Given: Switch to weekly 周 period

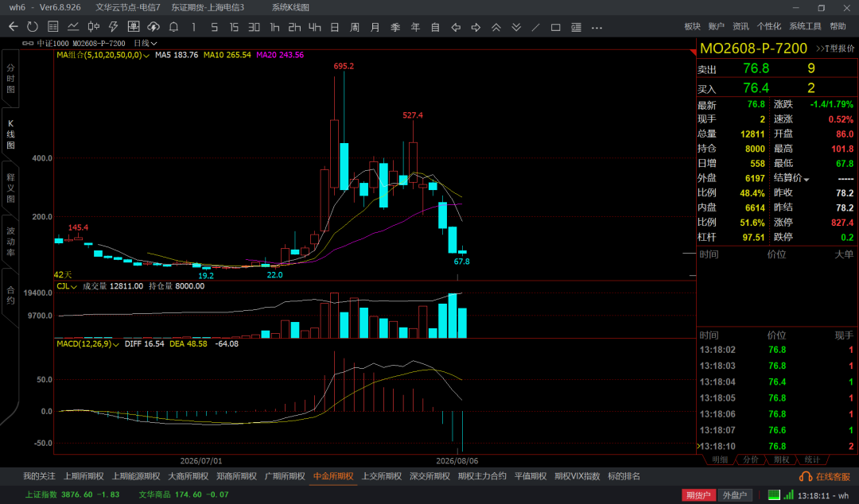Looking at the screenshot, I should click(355, 27).
